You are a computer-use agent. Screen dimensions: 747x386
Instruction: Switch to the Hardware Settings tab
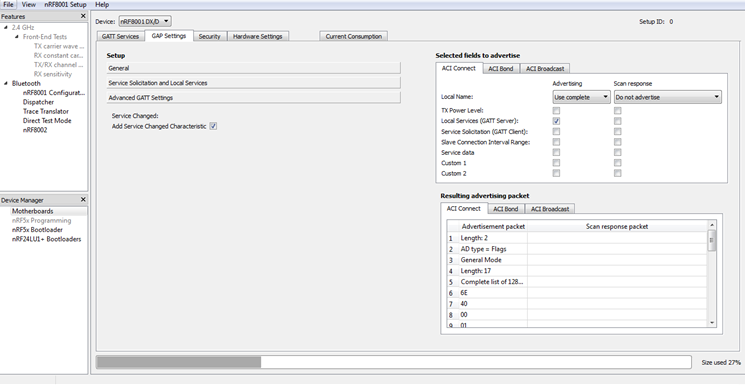pyautogui.click(x=258, y=36)
